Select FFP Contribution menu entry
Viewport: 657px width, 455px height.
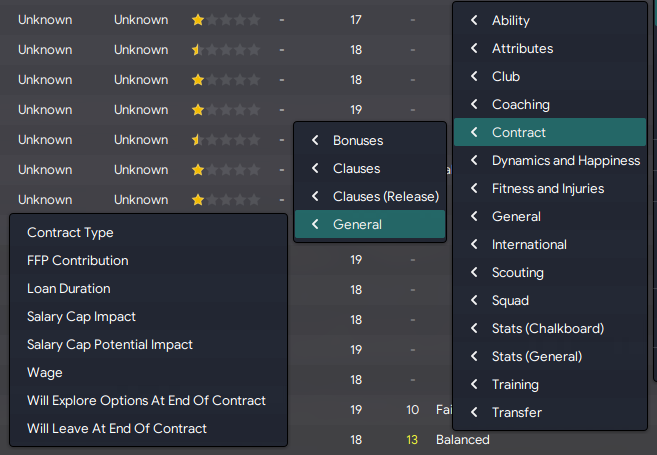(148, 261)
